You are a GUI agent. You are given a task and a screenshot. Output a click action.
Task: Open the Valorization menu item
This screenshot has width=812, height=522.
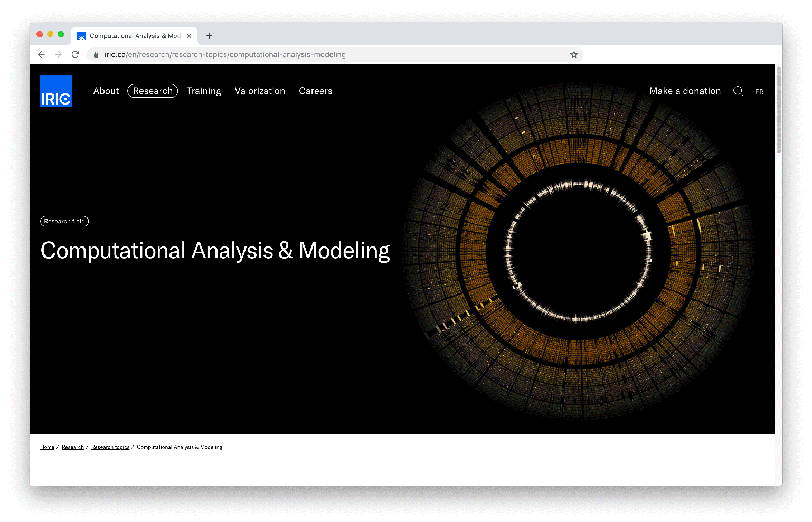[x=260, y=91]
